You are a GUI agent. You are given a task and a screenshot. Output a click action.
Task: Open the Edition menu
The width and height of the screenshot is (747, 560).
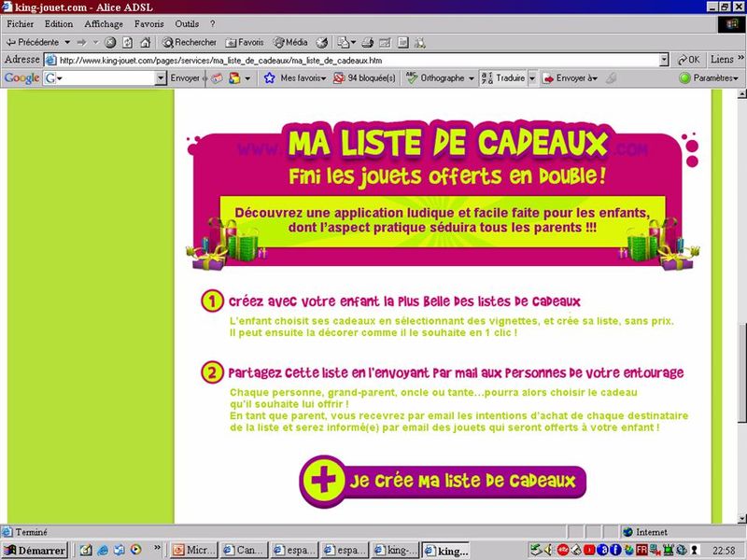pos(59,24)
